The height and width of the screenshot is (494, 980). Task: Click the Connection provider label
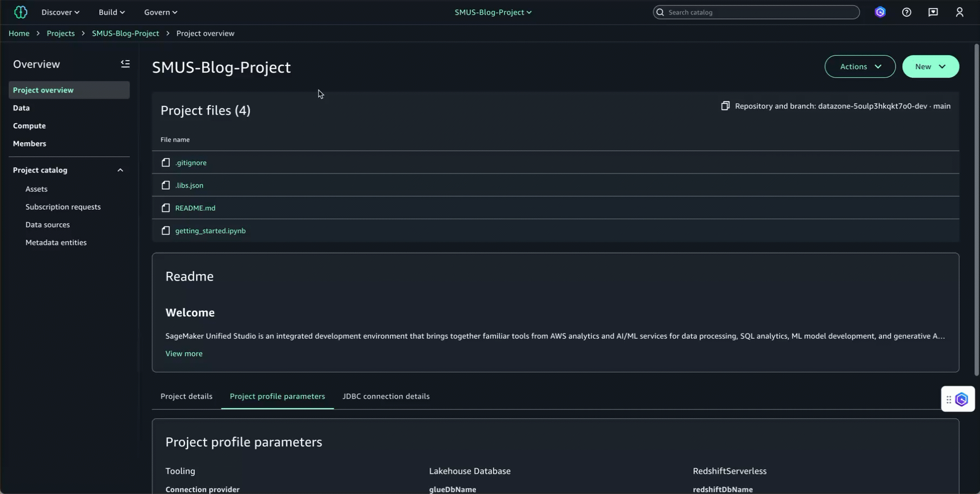202,489
